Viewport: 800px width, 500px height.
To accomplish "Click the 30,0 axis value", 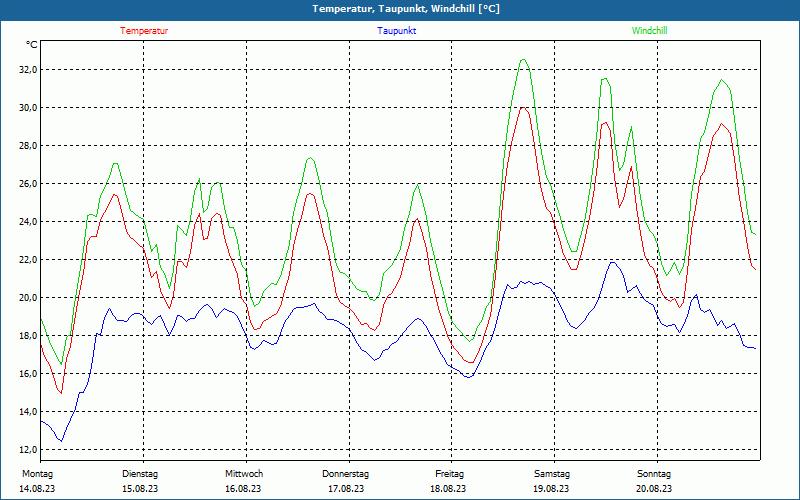I will pyautogui.click(x=28, y=108).
